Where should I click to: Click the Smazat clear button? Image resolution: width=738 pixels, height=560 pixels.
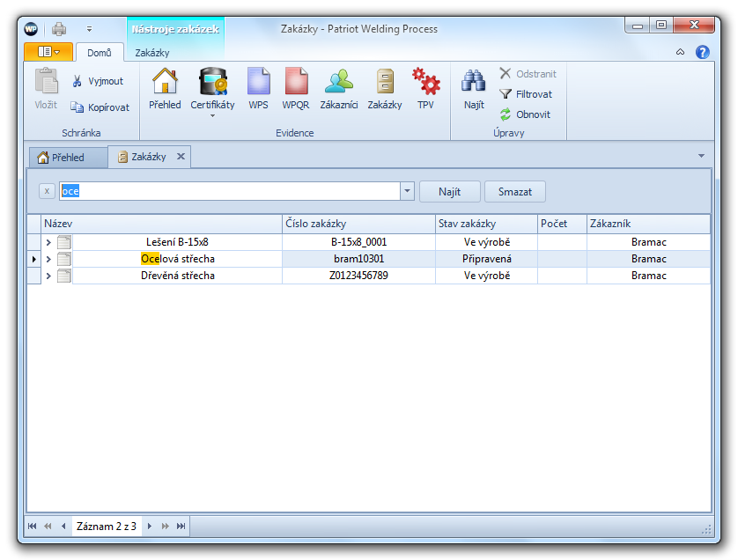515,192
